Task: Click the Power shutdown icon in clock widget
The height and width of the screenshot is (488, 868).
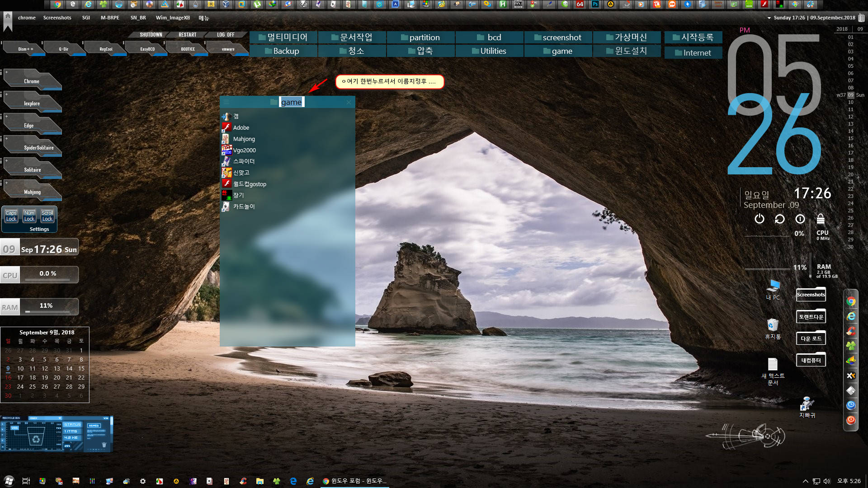Action: [759, 219]
